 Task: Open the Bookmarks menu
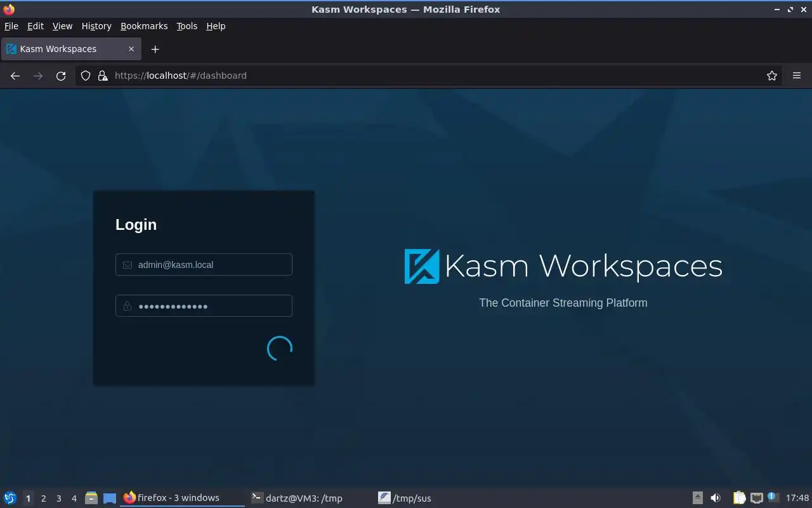tap(144, 26)
